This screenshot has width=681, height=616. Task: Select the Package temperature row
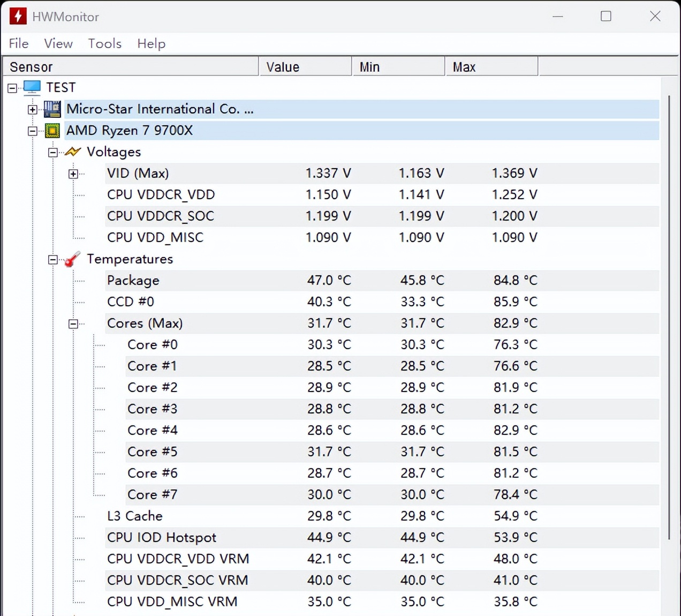[382, 281]
